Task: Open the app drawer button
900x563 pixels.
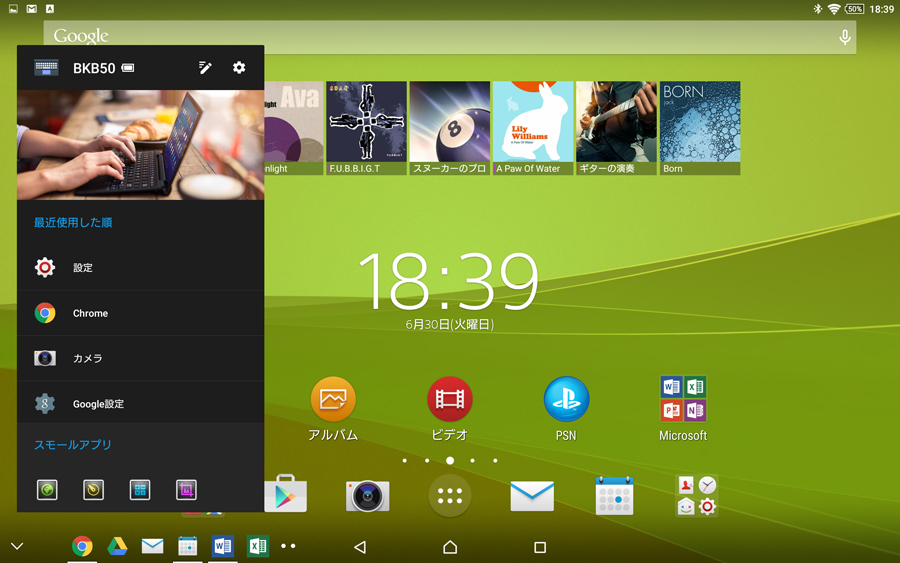Action: 450,496
